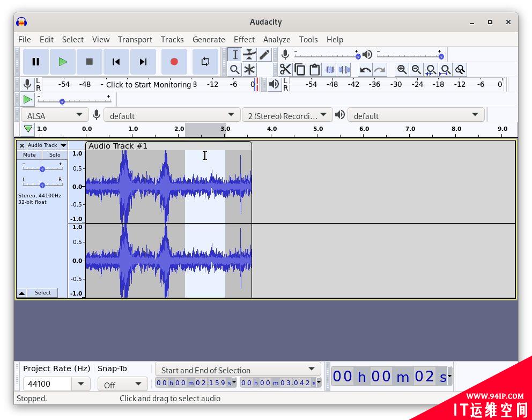The height and width of the screenshot is (420, 532).
Task: Open the Tools menu
Action: [308, 39]
